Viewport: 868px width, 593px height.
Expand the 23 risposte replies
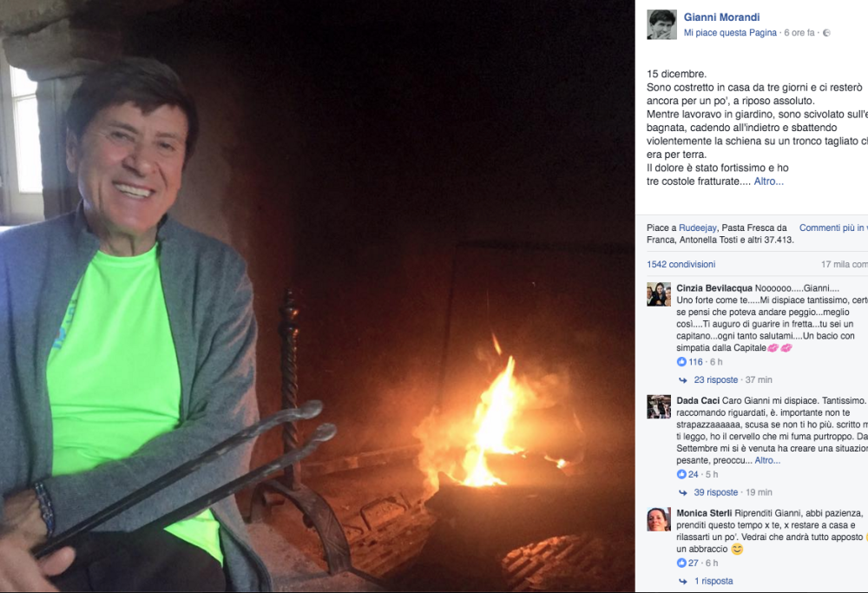(716, 379)
